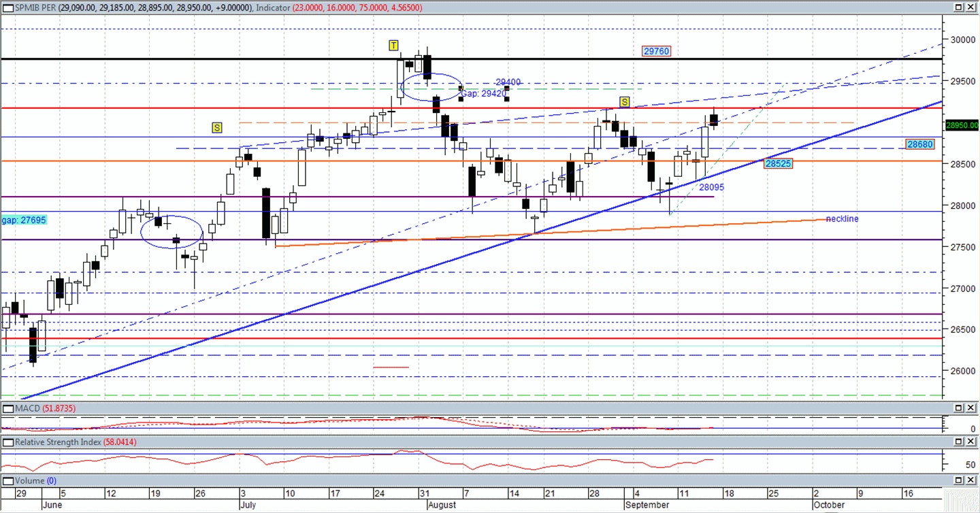Select the 'neckline' text label
The image size is (980, 513).
click(842, 219)
